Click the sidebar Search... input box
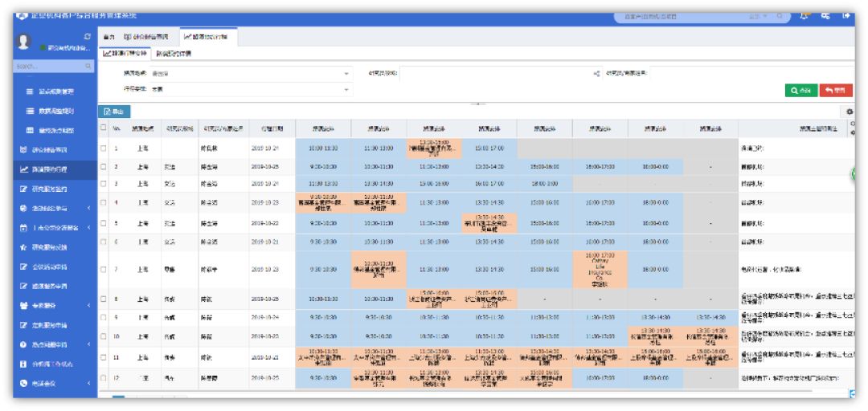The image size is (868, 411). [x=54, y=66]
